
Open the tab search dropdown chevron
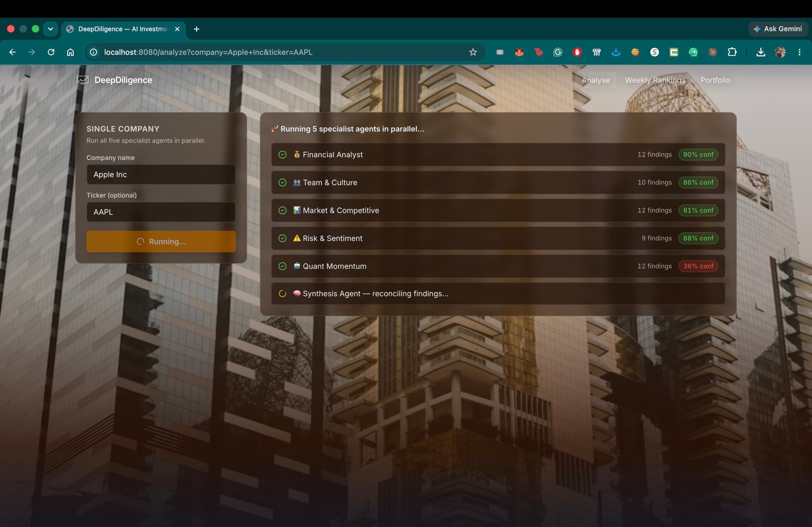point(50,29)
